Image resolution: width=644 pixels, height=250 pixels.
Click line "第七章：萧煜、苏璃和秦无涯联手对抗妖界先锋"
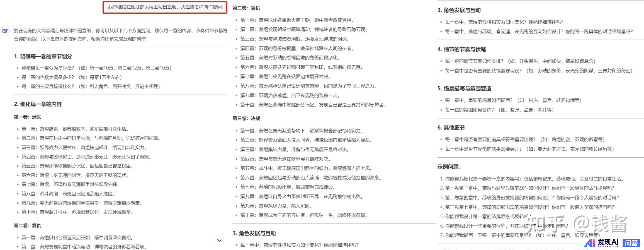click(71, 184)
